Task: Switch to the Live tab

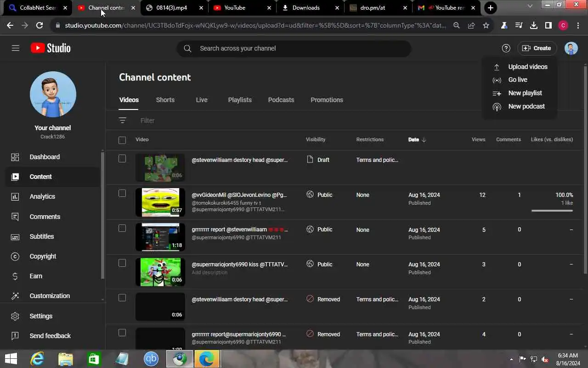Action: point(202,100)
